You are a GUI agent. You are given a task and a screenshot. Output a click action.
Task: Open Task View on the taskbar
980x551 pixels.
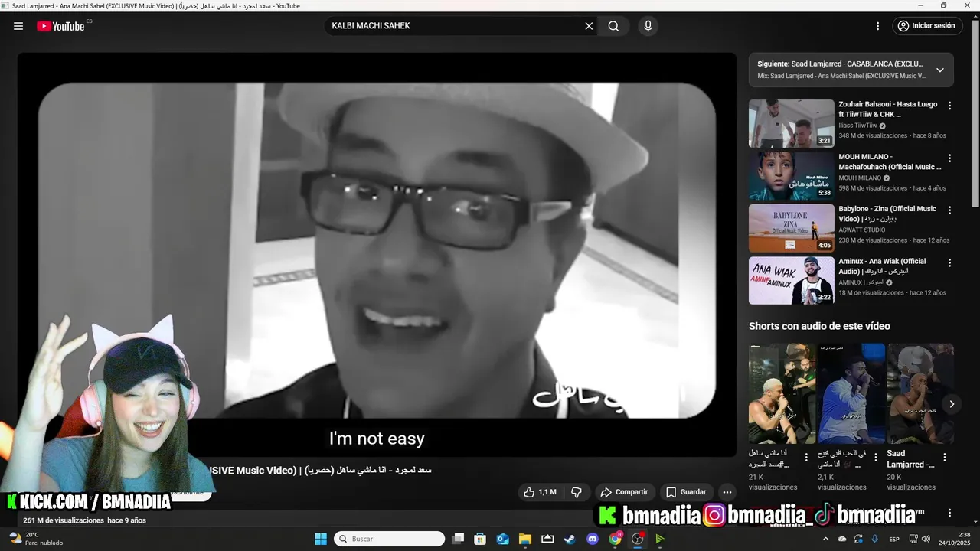coord(458,539)
